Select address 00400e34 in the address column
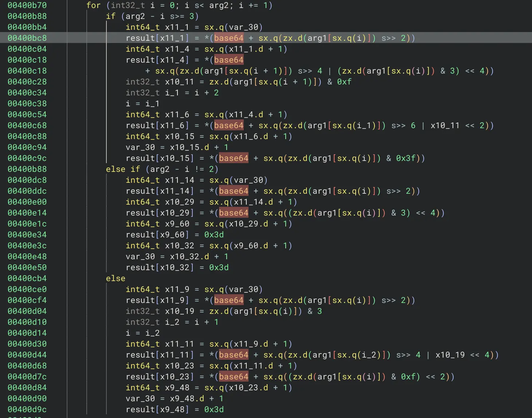The width and height of the screenshot is (532, 418). pos(27,235)
